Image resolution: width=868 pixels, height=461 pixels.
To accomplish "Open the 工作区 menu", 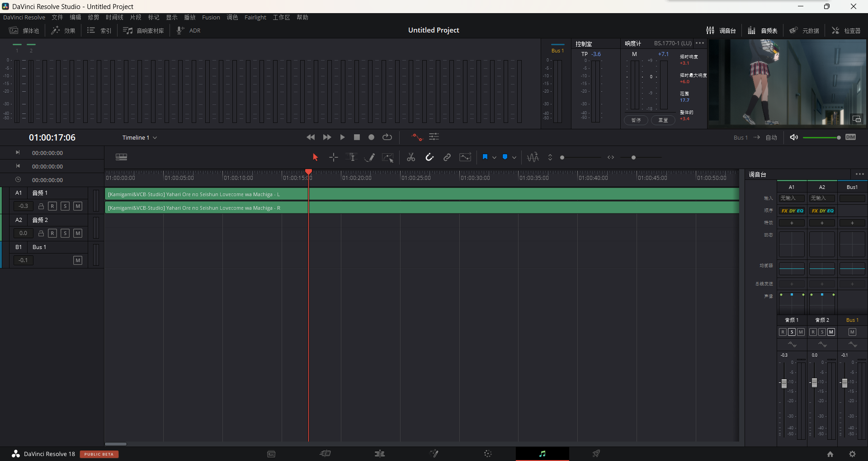I will coord(281,18).
